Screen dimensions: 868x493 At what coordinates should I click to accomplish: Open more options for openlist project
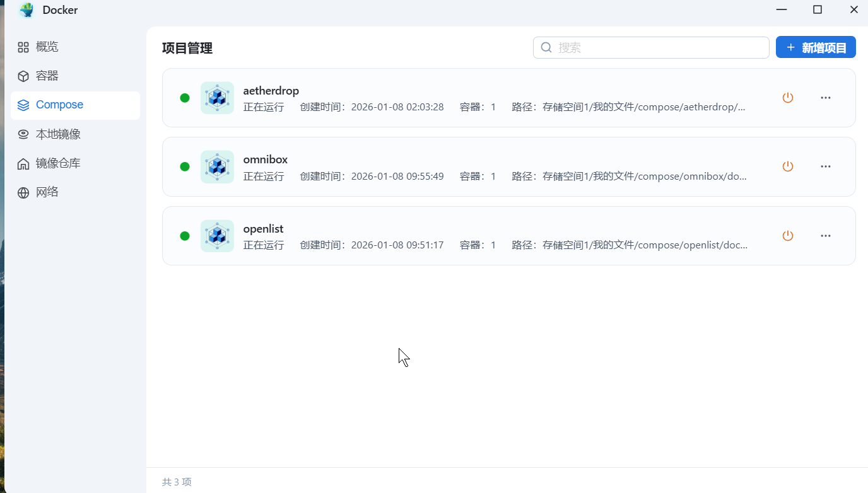tap(826, 236)
